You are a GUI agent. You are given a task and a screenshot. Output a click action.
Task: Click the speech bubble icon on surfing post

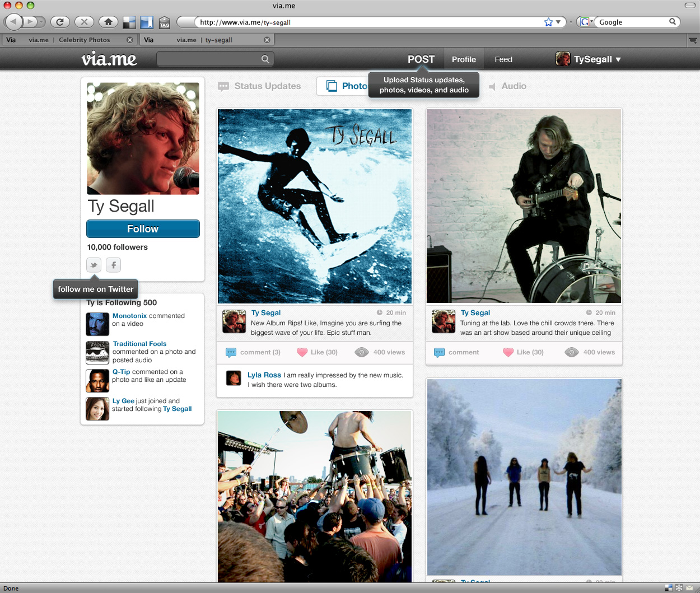click(x=231, y=352)
